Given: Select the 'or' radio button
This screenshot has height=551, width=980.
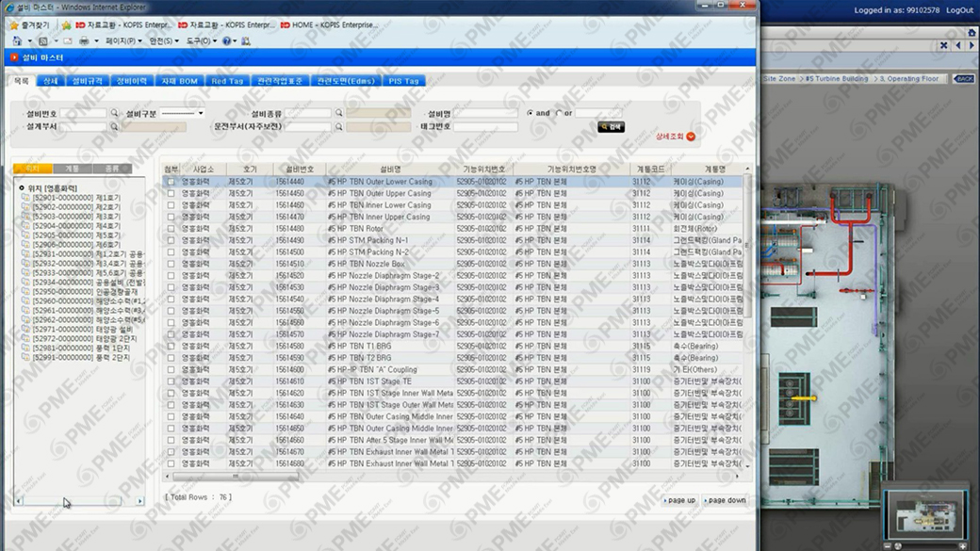Looking at the screenshot, I should point(559,113).
